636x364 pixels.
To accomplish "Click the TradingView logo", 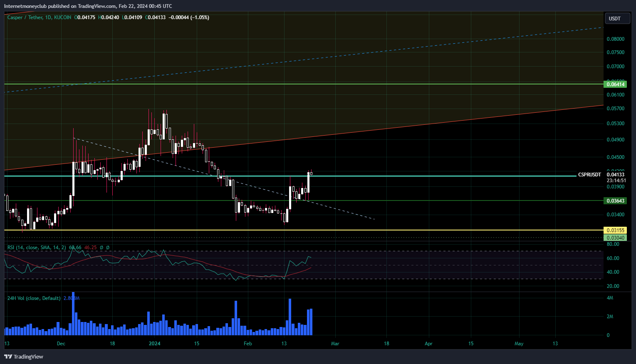I will coord(24,357).
